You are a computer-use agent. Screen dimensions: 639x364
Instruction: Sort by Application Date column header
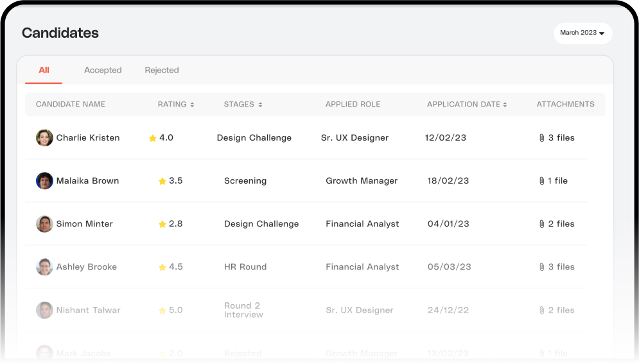click(467, 105)
